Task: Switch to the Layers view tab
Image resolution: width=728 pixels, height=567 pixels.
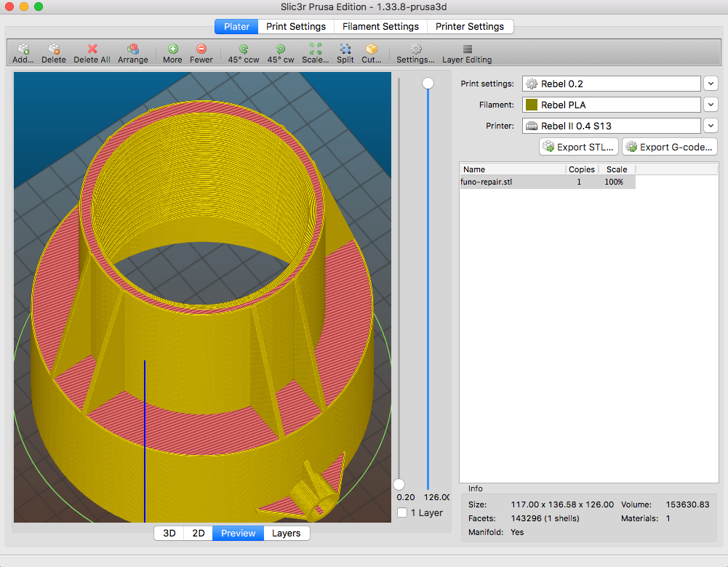Action: pos(286,533)
